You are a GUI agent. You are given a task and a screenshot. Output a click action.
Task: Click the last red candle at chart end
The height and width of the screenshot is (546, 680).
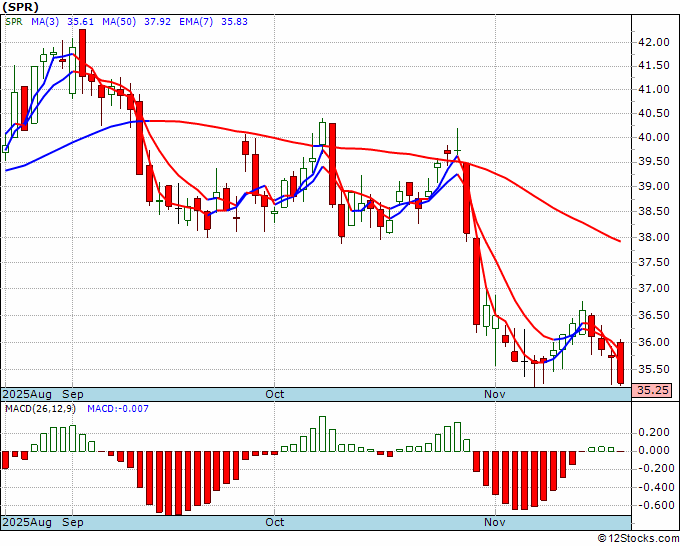pos(621,363)
